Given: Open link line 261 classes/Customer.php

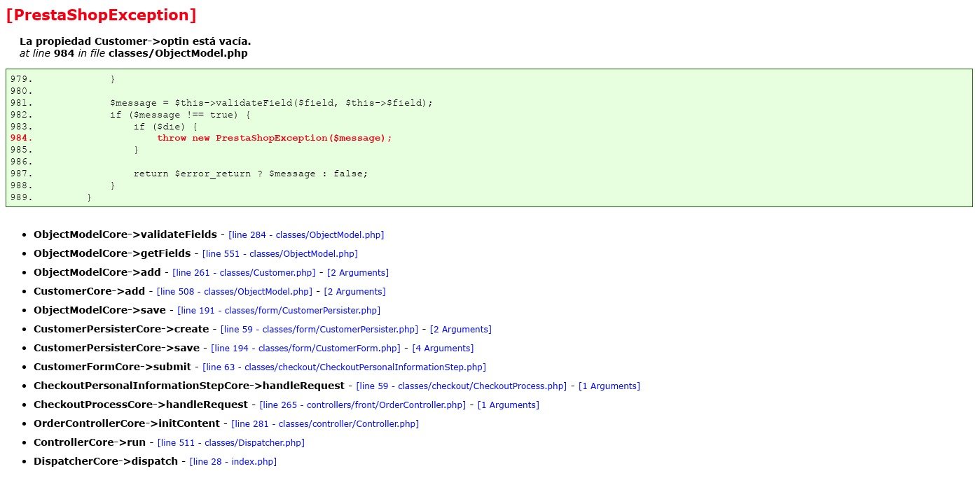Looking at the screenshot, I should pyautogui.click(x=245, y=273).
